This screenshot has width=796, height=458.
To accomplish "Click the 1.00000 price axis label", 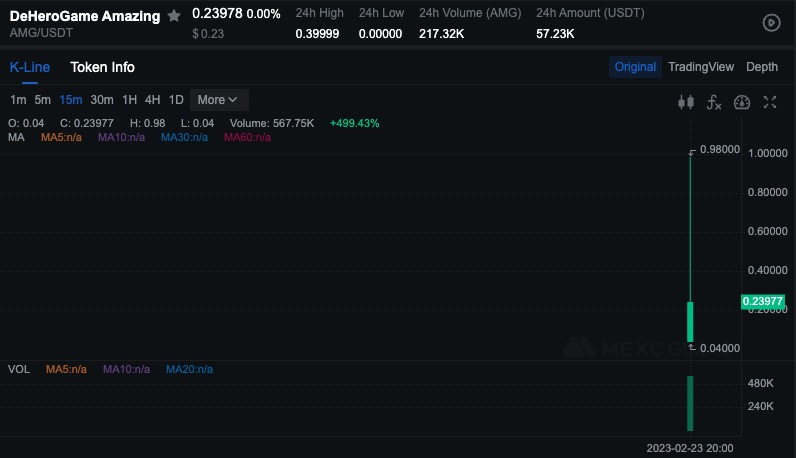I will (768, 153).
